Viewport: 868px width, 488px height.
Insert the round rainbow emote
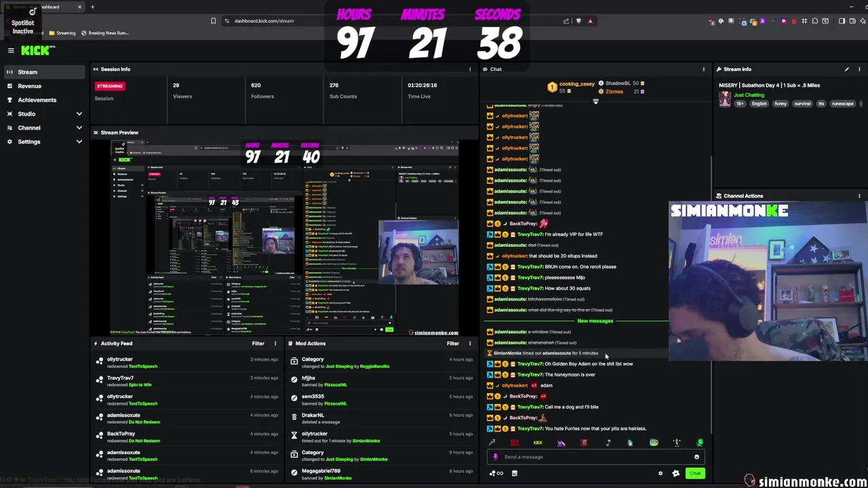654,443
